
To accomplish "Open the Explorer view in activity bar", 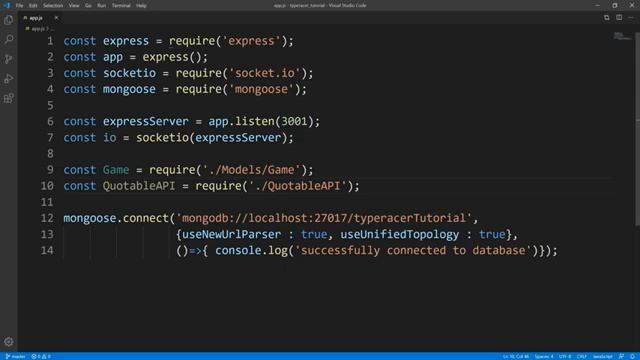I will pos(9,20).
